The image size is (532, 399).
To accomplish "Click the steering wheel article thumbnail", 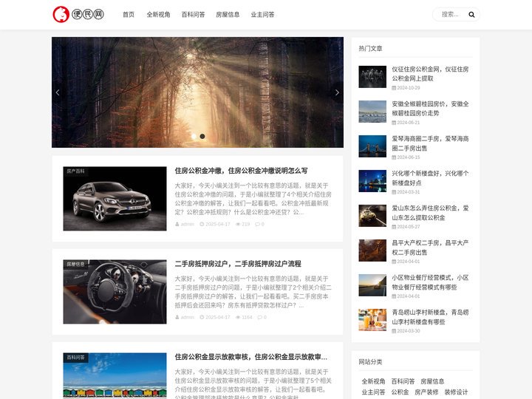I will click(x=115, y=292).
